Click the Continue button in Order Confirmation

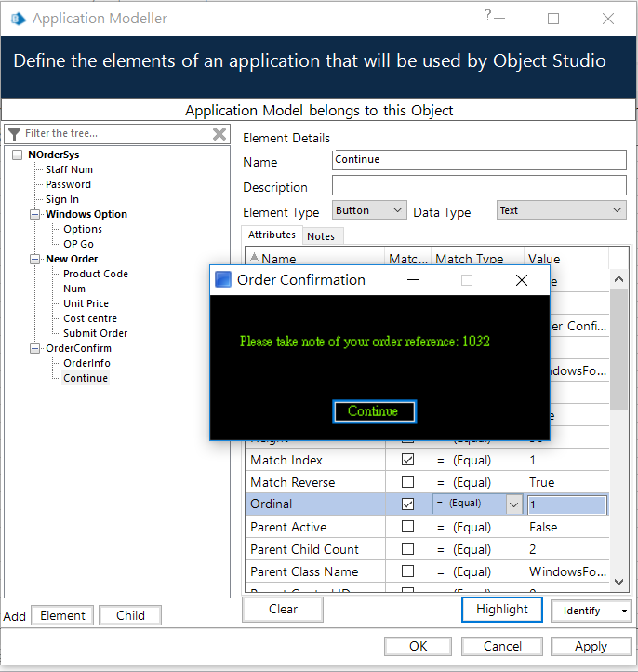click(x=374, y=411)
